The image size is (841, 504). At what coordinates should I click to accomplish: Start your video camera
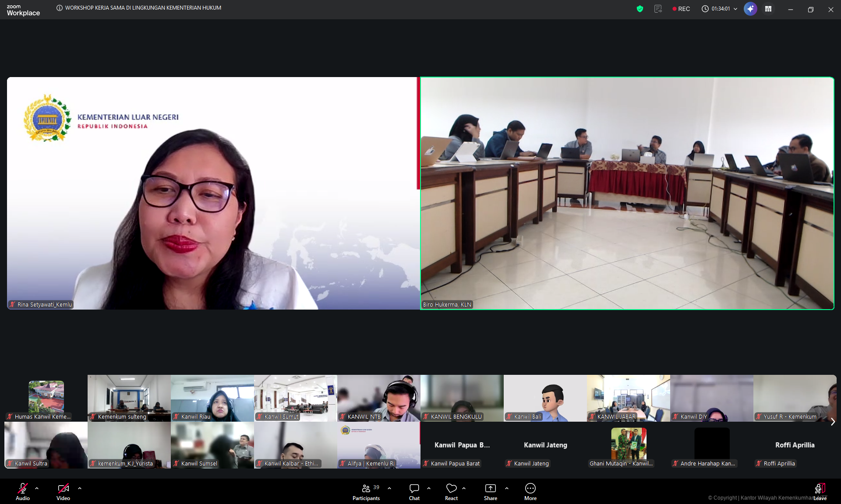coord(63,488)
